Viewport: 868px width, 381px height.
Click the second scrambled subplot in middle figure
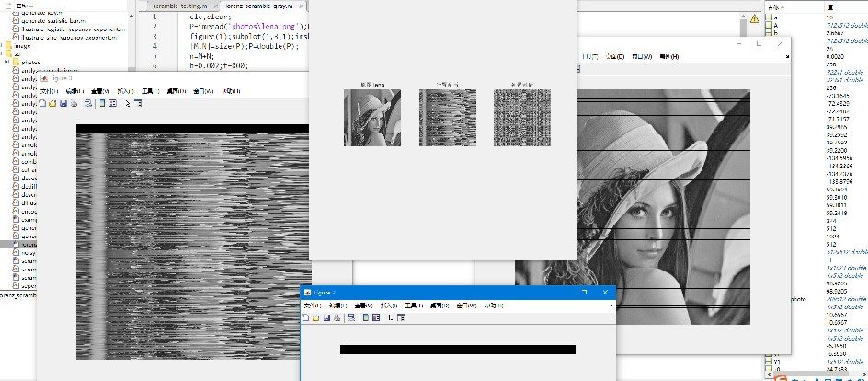tap(448, 118)
